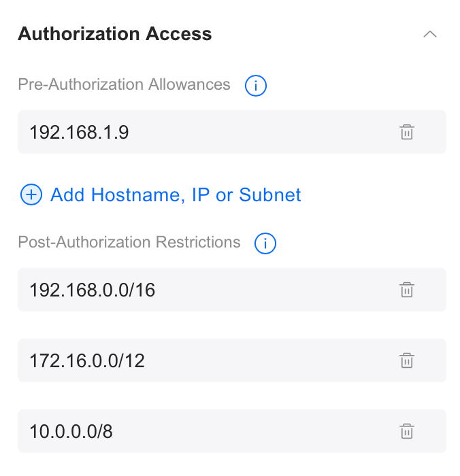This screenshot has height=476, width=460.
Task: Trash the 10.0.0.0/8 restriction entry
Action: (x=406, y=431)
